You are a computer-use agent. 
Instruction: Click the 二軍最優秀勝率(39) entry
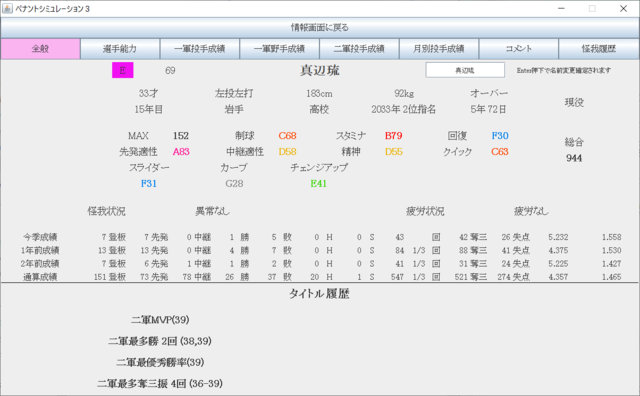click(x=160, y=362)
